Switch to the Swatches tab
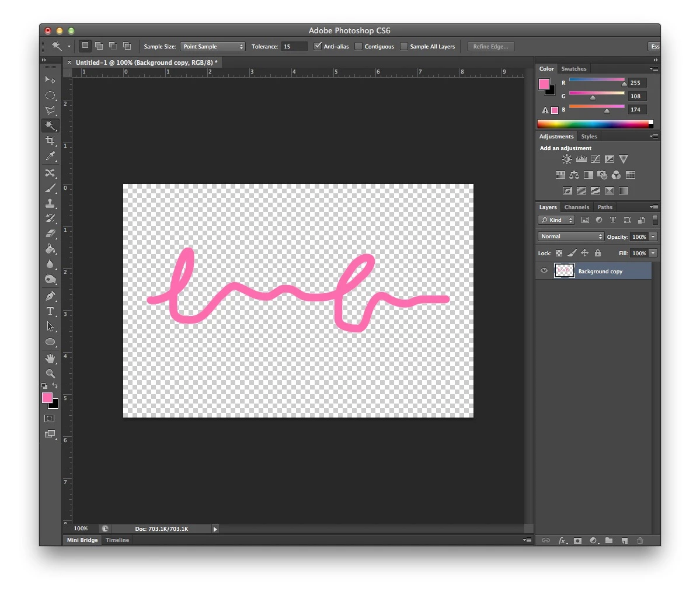Screen dimensions: 700x598 (x=574, y=69)
